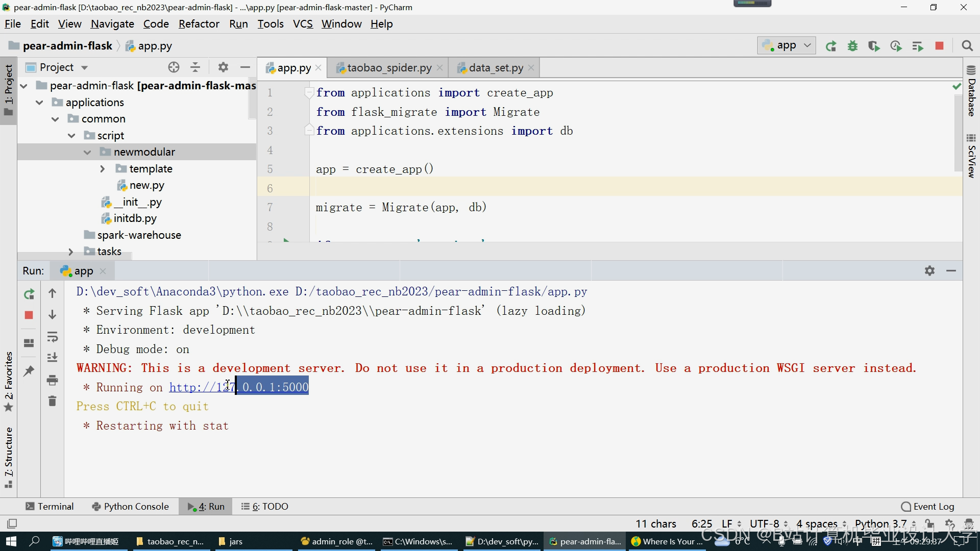
Task: Switch to taobao_spider.py tab
Action: [388, 68]
